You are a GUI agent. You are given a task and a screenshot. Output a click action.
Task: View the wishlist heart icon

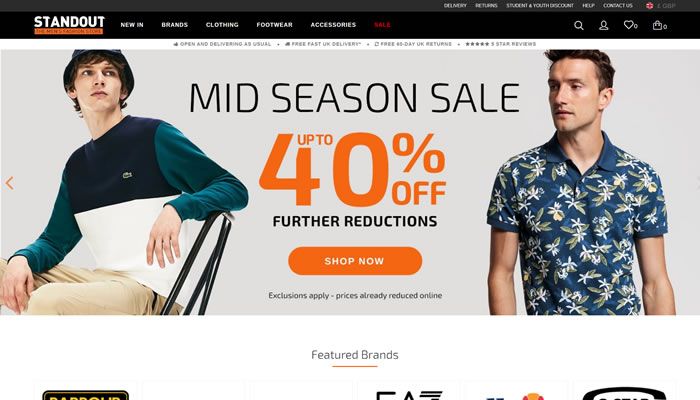point(629,25)
